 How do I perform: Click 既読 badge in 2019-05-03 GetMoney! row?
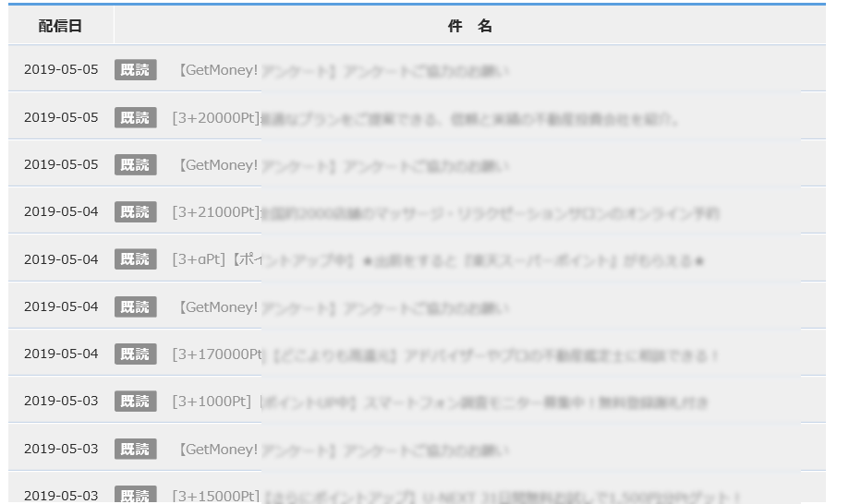(x=135, y=449)
